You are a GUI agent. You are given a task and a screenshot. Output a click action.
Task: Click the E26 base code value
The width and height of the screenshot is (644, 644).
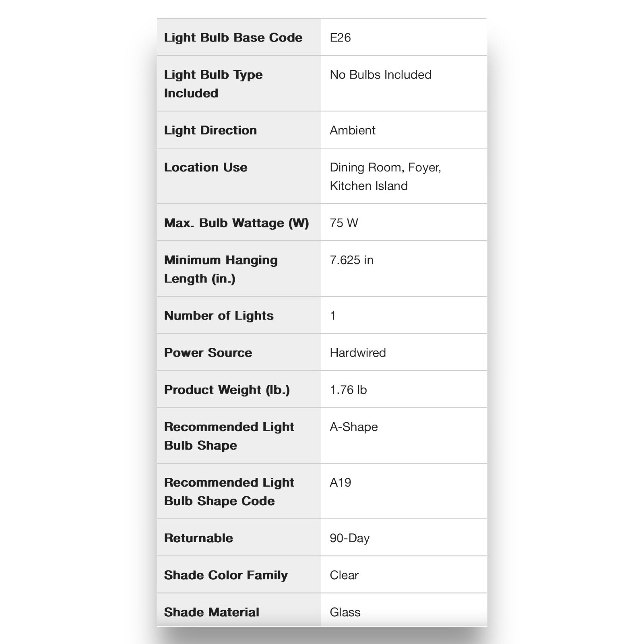coord(340,37)
